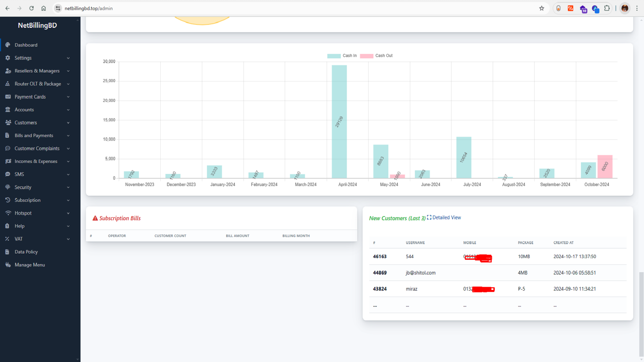This screenshot has height=362, width=644.
Task: Open the Data Policy menu item
Action: (x=26, y=252)
